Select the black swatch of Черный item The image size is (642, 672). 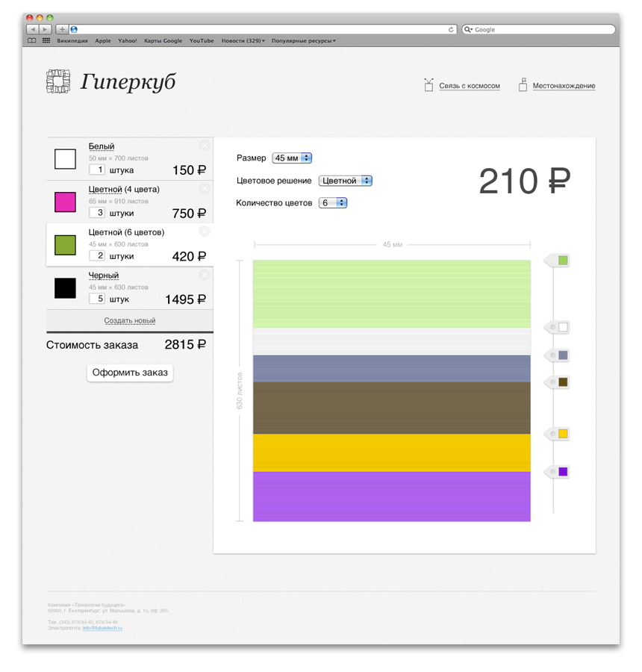click(65, 288)
